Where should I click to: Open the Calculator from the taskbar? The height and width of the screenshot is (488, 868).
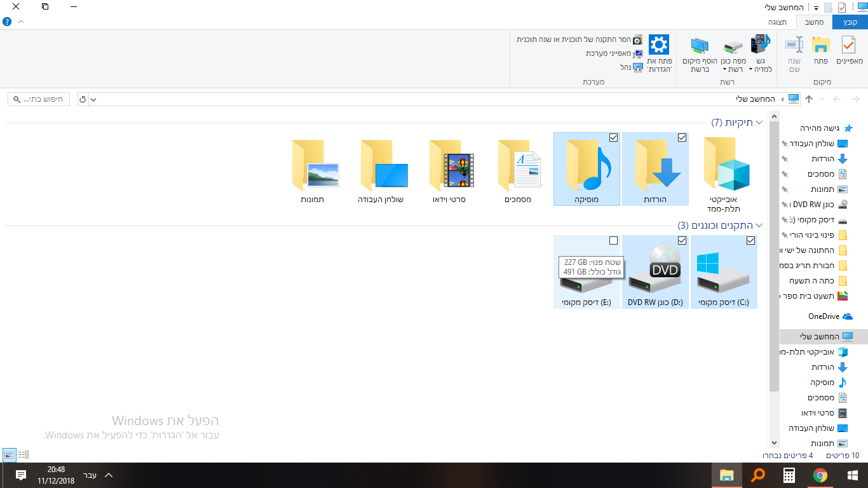click(789, 475)
